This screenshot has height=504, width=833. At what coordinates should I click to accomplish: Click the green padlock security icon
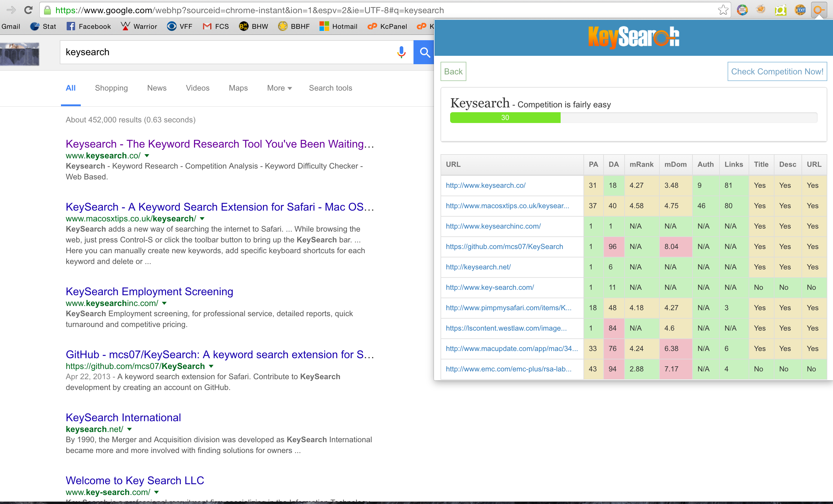48,10
